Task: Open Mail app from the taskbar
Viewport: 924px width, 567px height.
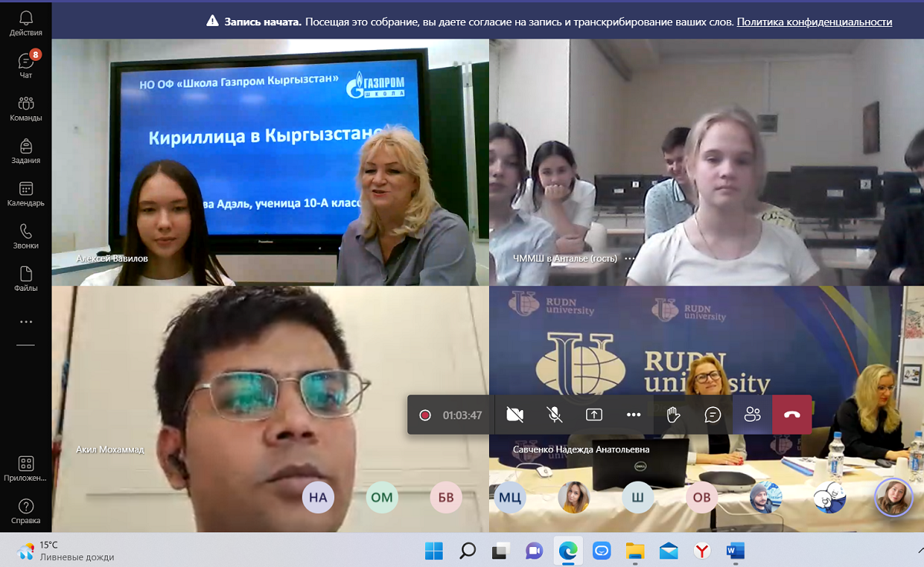Action: 668,551
